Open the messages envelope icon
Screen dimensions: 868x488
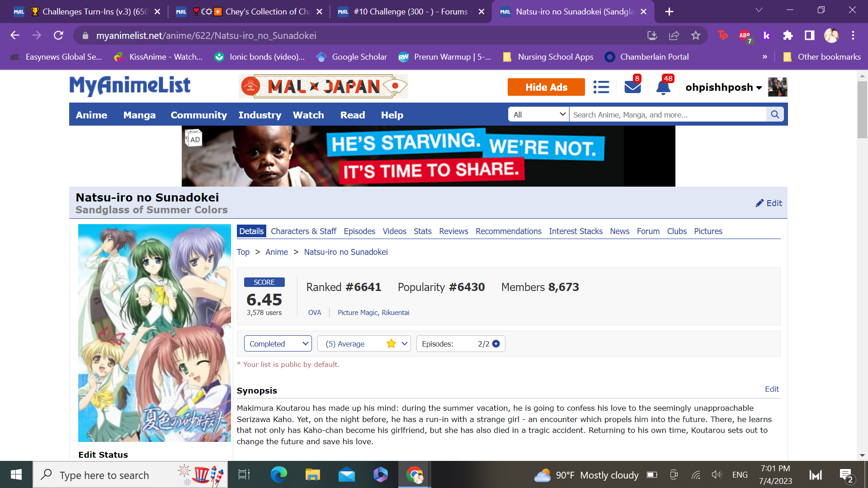pyautogui.click(x=632, y=86)
